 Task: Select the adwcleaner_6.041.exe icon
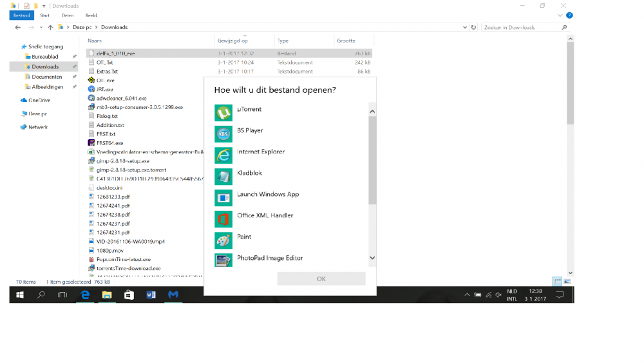[x=91, y=98]
